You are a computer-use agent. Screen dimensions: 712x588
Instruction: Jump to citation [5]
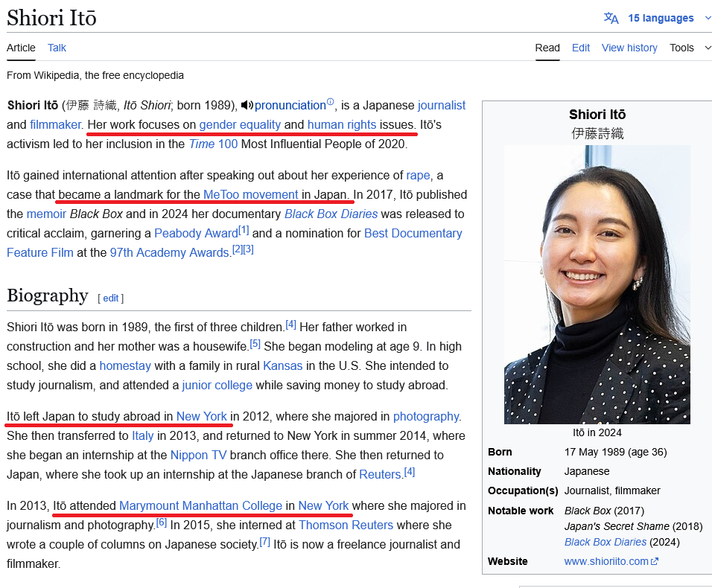click(x=255, y=343)
